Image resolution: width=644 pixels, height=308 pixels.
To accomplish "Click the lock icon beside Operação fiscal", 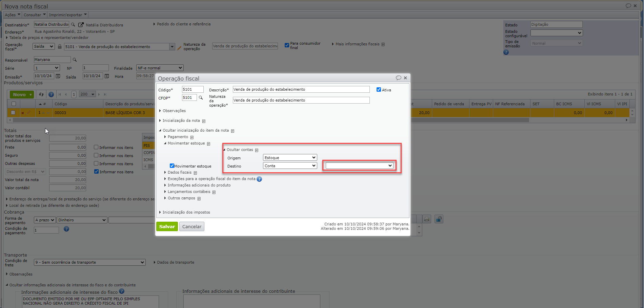I will coord(60,47).
